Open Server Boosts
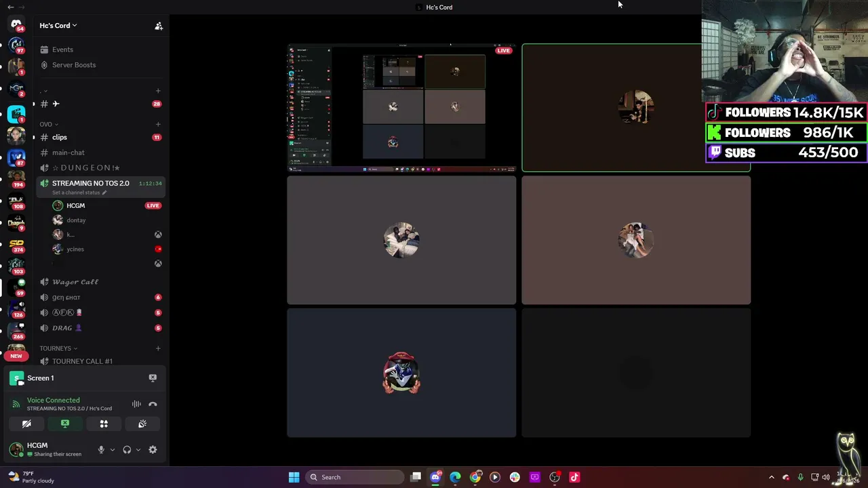Viewport: 868px width, 488px height. [101, 65]
